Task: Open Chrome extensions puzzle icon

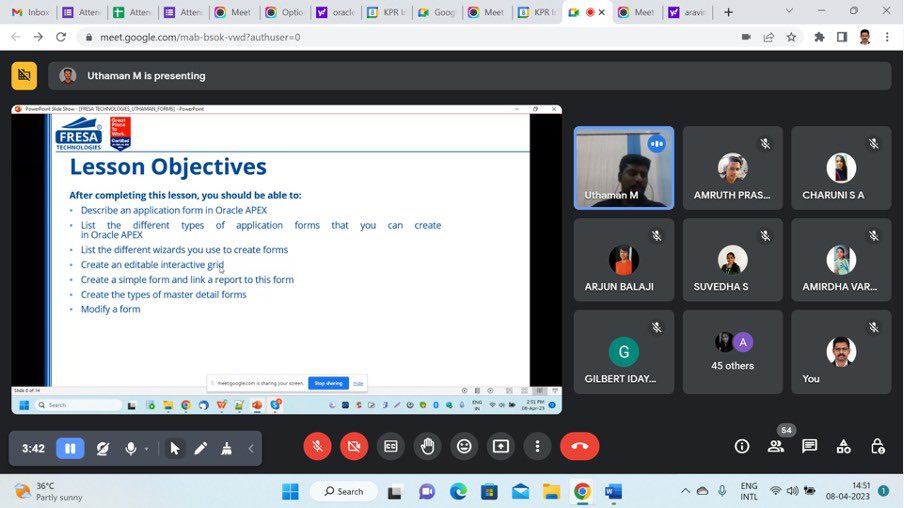Action: point(819,37)
